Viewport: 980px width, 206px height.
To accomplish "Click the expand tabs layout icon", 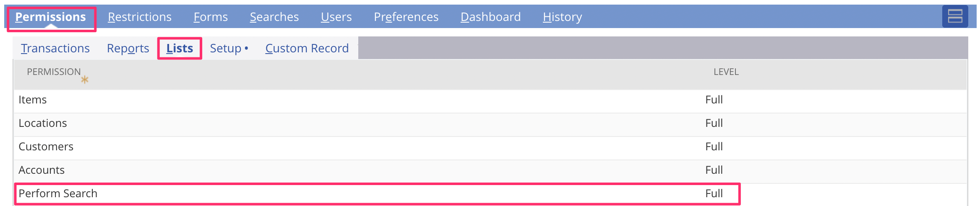I will click(955, 16).
